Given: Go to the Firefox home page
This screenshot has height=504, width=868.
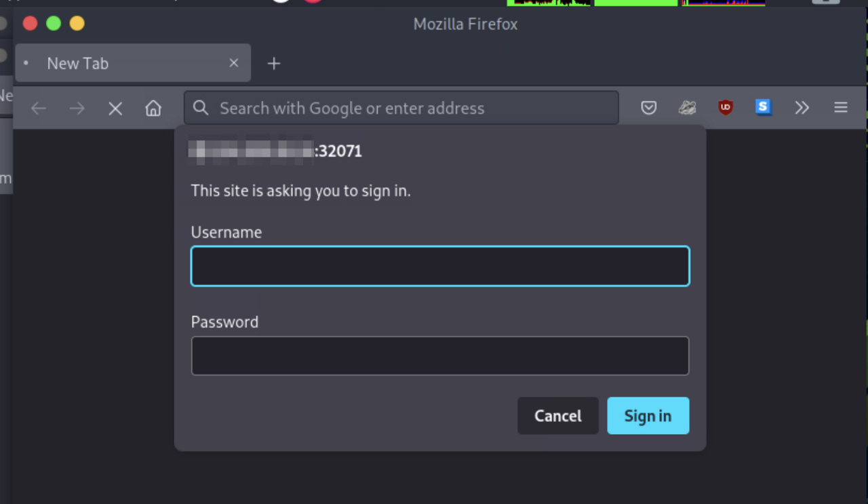Looking at the screenshot, I should pyautogui.click(x=153, y=108).
